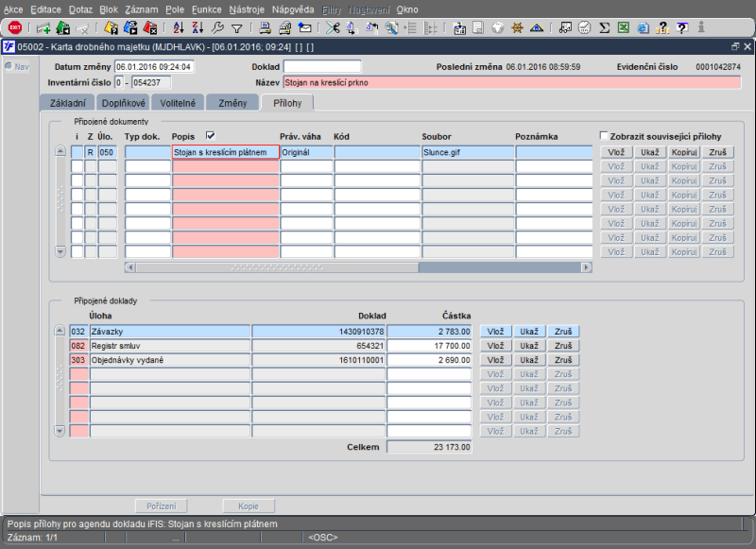Click the Doklad value 1430910378
Image resolution: width=756 pixels, height=549 pixels.
pyautogui.click(x=318, y=332)
